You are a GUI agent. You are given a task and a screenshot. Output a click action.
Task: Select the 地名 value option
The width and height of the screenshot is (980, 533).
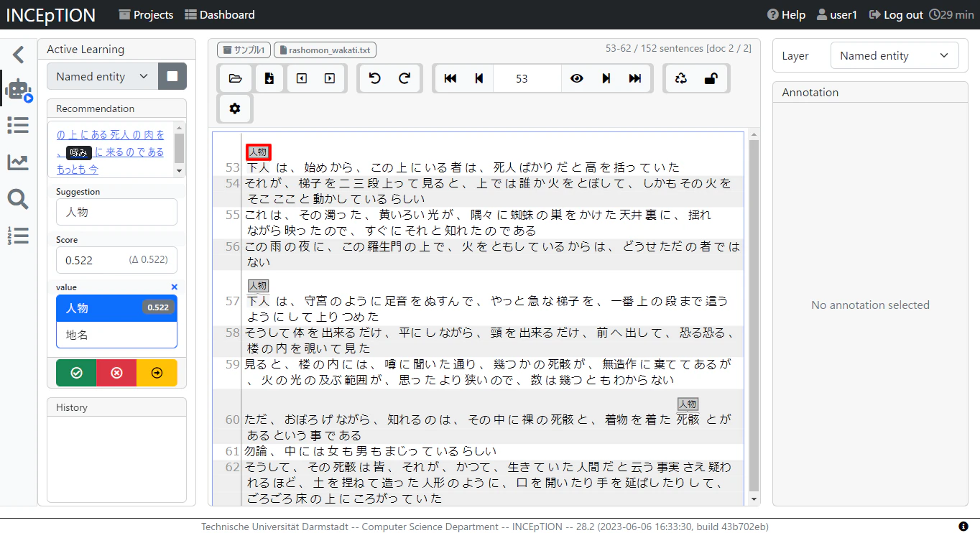(116, 335)
